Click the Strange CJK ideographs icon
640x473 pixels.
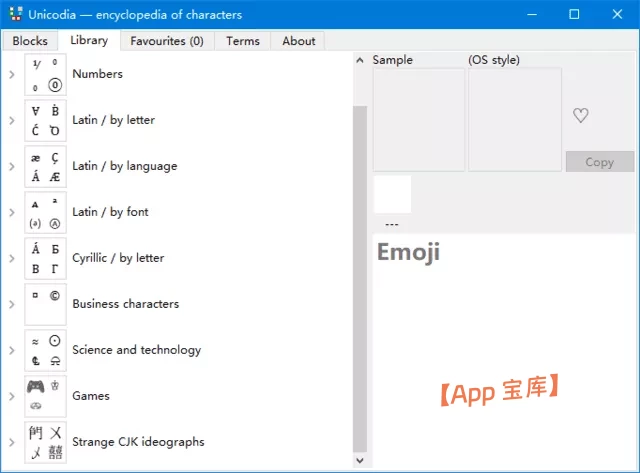(x=45, y=442)
